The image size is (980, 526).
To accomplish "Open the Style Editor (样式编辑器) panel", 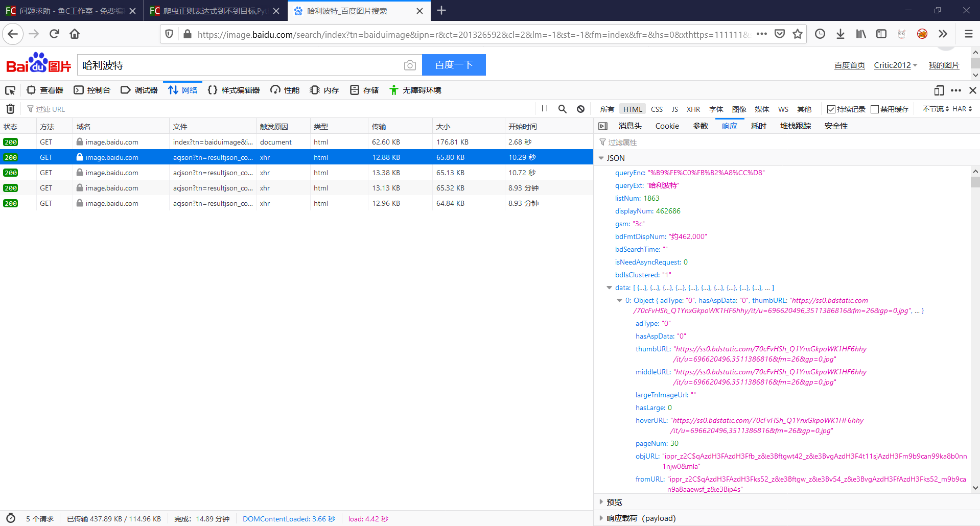I will tap(234, 90).
